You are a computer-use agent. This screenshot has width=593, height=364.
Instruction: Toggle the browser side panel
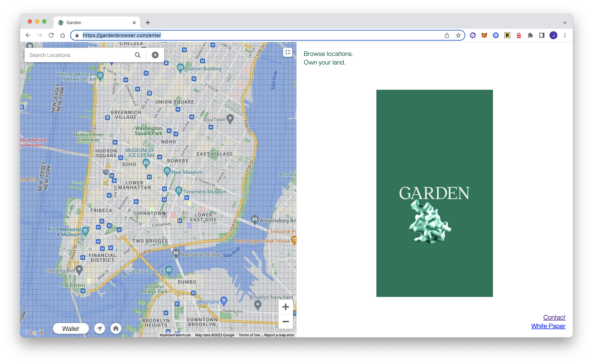542,35
